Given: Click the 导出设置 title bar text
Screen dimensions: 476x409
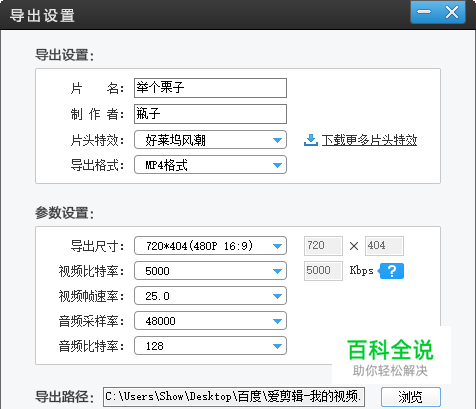Looking at the screenshot, I should [x=42, y=15].
